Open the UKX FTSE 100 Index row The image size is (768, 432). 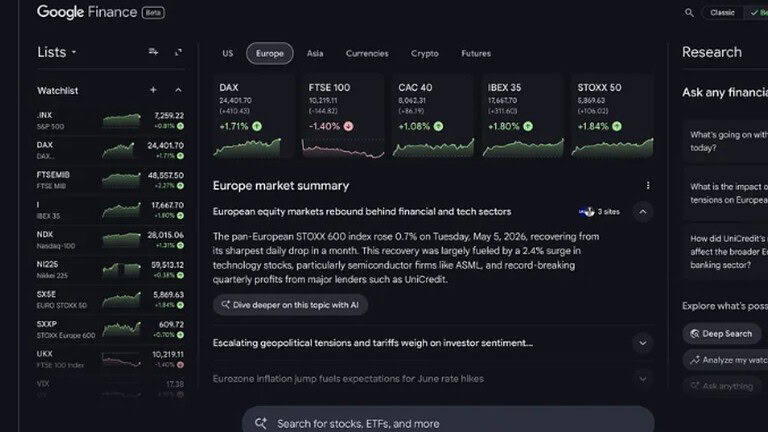(x=110, y=360)
